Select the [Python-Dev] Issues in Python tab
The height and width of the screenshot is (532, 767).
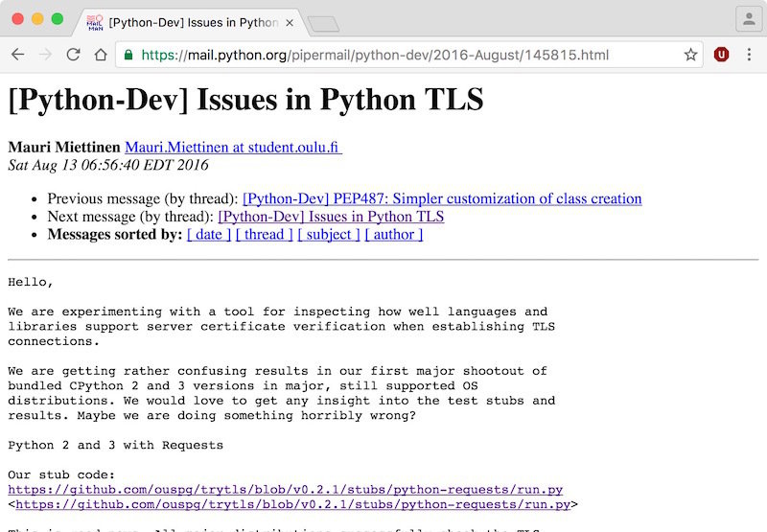[193, 22]
